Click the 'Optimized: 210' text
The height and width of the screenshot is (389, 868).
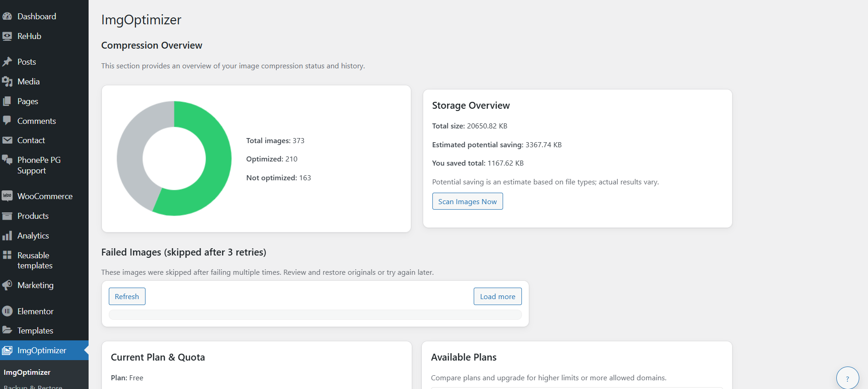point(272,159)
